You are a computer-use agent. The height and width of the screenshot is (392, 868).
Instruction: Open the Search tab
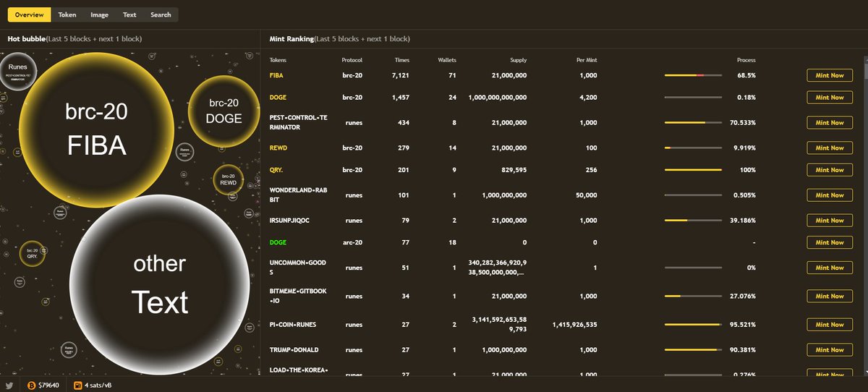click(161, 14)
